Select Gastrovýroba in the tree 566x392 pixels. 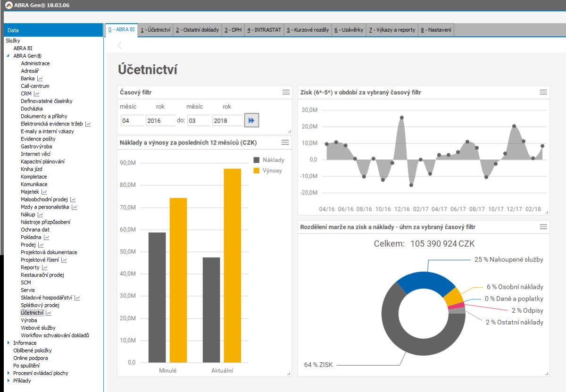pos(36,146)
